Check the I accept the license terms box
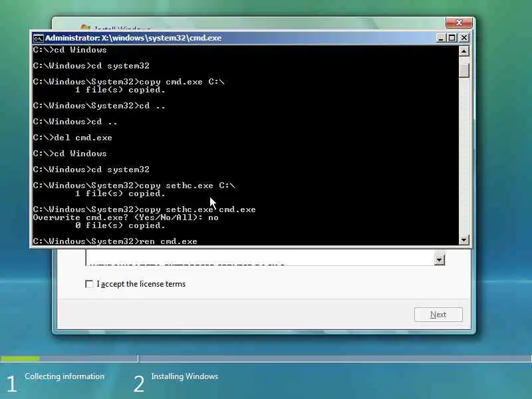The width and height of the screenshot is (532, 399). [x=89, y=284]
